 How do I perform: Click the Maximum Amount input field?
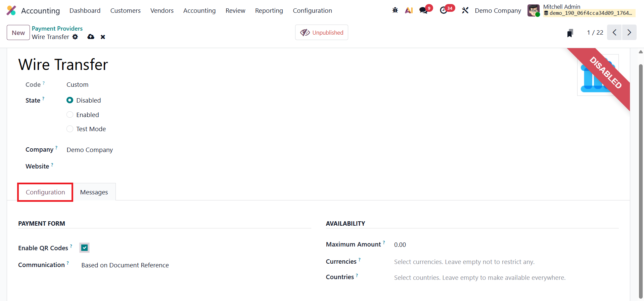tap(506, 244)
